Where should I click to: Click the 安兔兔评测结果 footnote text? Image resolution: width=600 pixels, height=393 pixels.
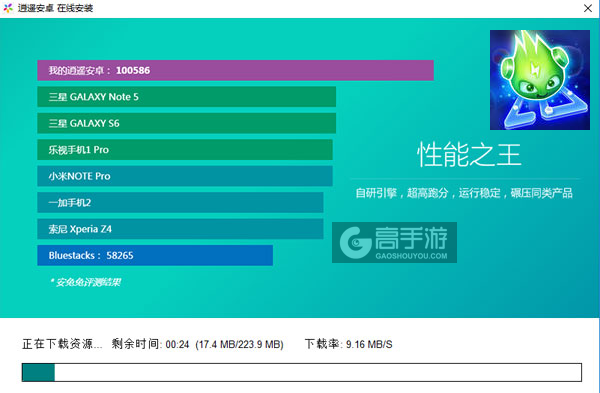pos(85,282)
